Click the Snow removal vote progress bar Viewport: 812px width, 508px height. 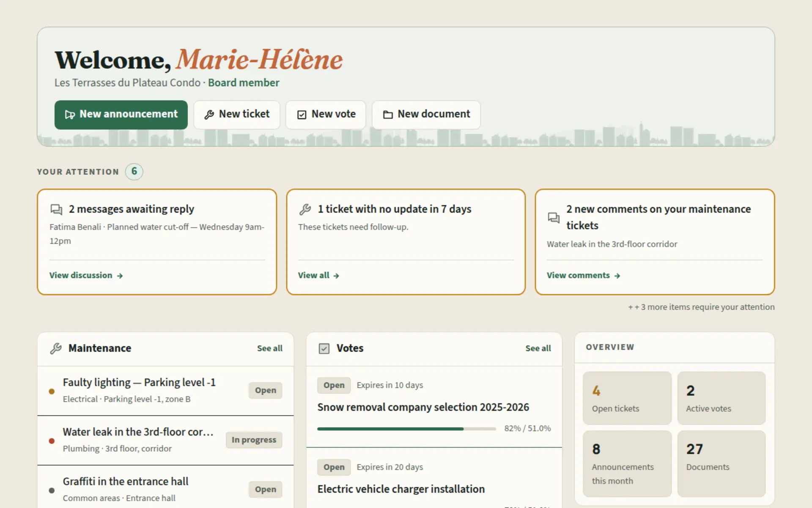pos(406,429)
